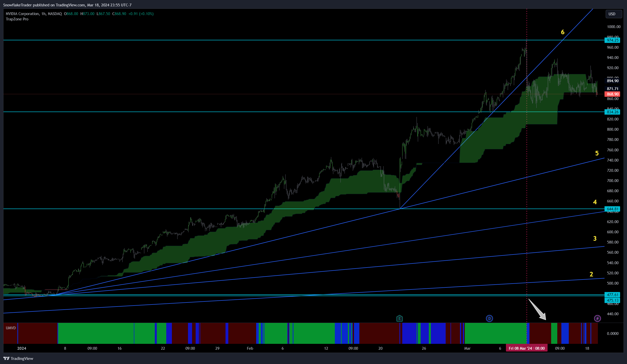This screenshot has height=364, width=627.
Task: Click yellow fan line label 4
Action: pos(595,202)
